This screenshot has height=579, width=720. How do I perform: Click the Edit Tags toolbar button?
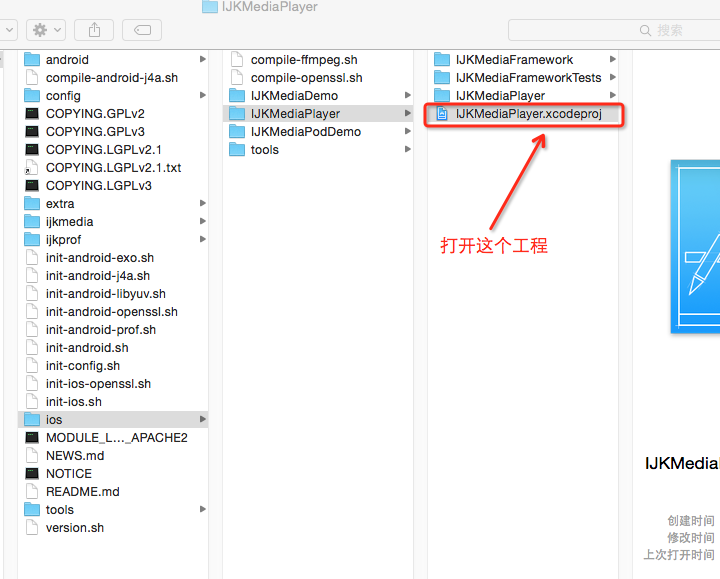[x=142, y=30]
